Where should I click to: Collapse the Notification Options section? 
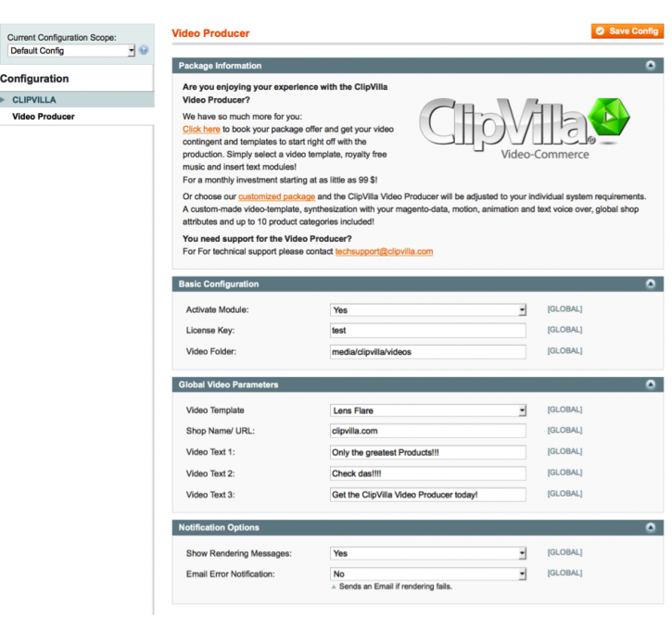click(651, 527)
